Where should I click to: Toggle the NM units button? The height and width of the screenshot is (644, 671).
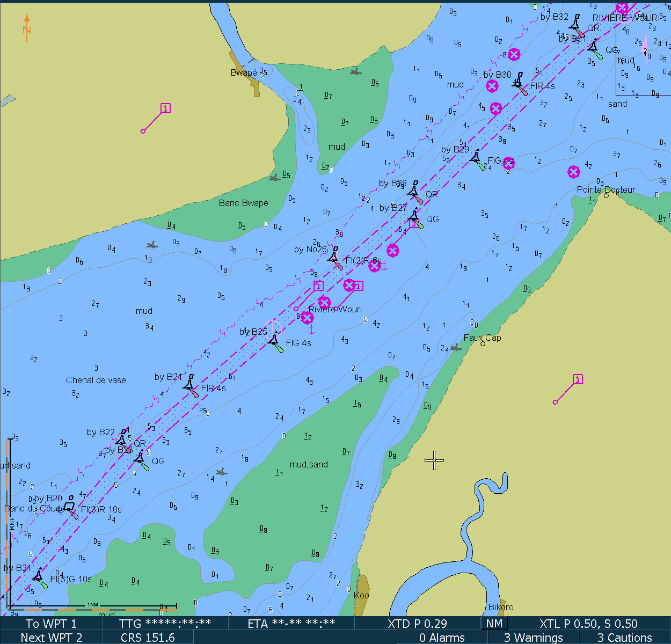(494, 624)
